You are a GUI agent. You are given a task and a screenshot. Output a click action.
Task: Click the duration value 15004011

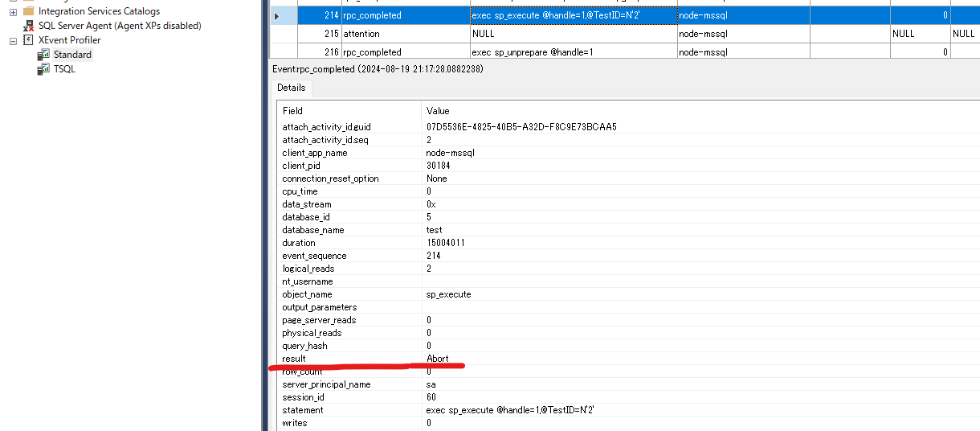pyautogui.click(x=445, y=243)
